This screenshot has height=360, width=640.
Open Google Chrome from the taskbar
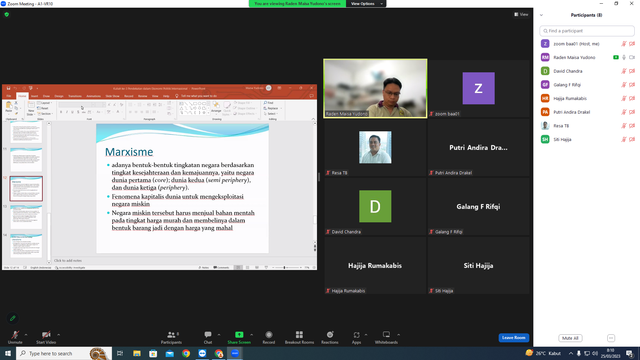point(186,353)
